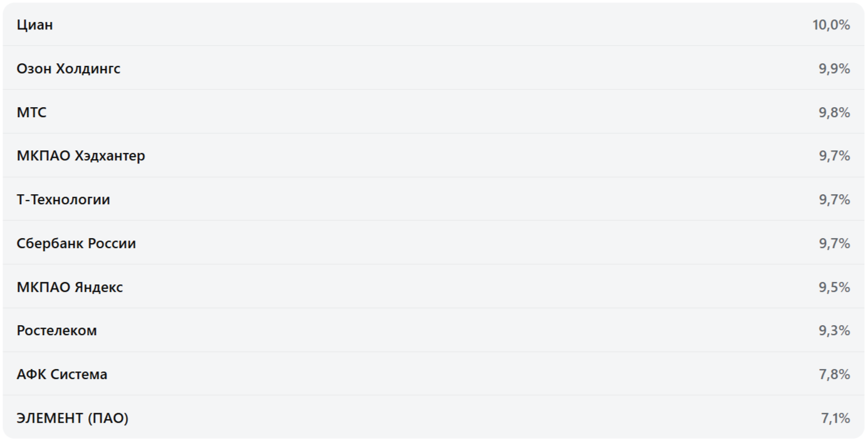Viewport: 868px width, 441px height.
Task: Click the 9,8% share of МТС
Action: pyautogui.click(x=834, y=113)
